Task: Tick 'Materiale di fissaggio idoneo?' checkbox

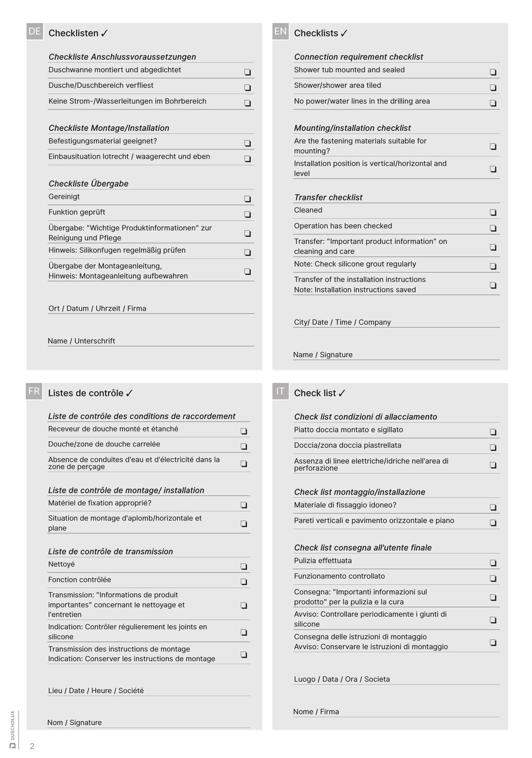Action: (493, 508)
